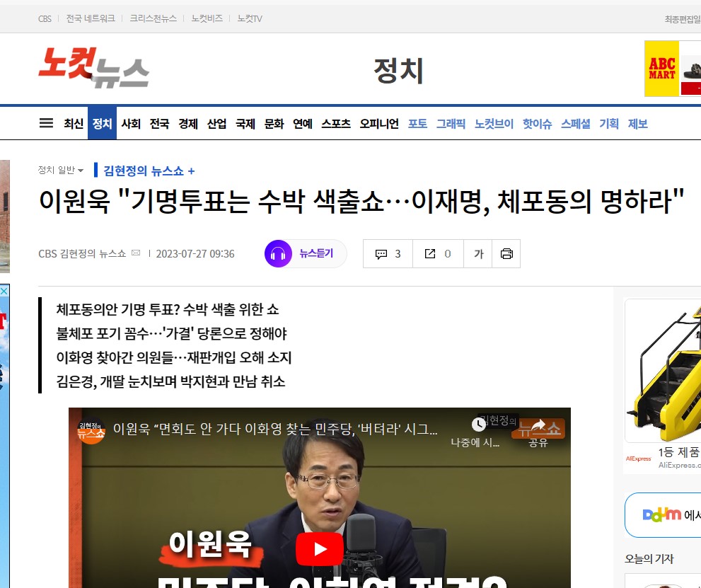This screenshot has width=701, height=588.
Task: Open the hamburger menu in navigation bar
Action: [x=46, y=123]
